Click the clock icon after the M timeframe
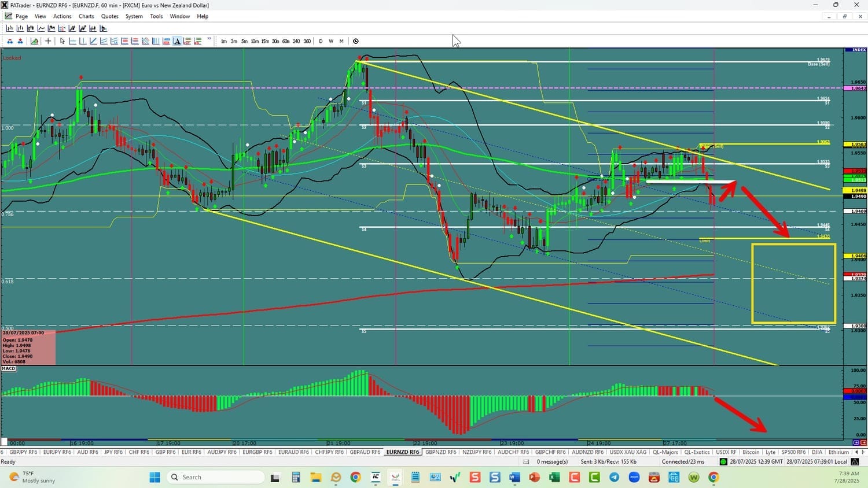 tap(356, 41)
